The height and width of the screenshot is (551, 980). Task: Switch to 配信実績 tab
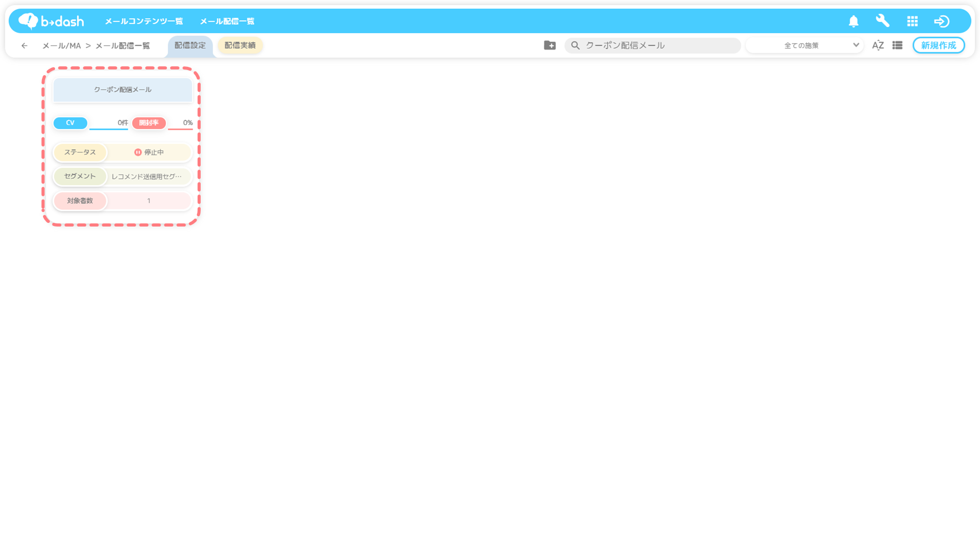coord(240,46)
